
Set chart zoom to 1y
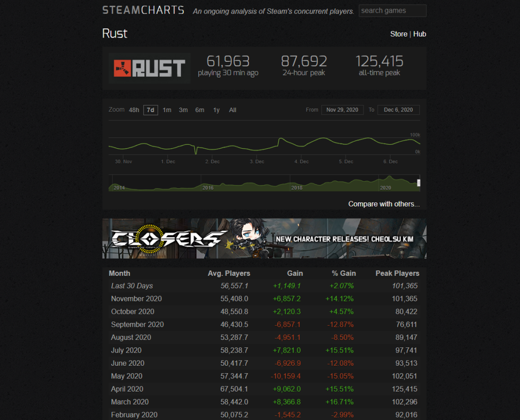click(216, 110)
